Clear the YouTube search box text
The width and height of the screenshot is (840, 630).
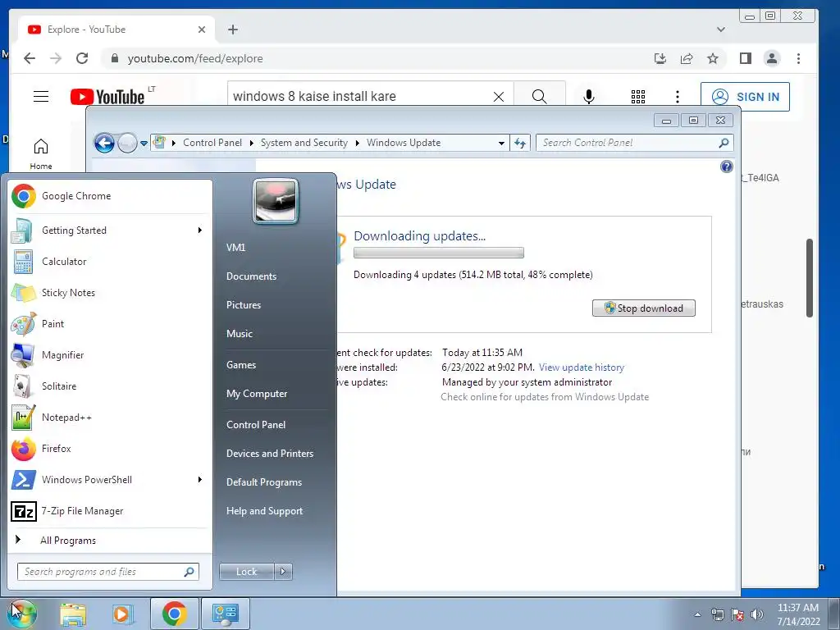[499, 97]
